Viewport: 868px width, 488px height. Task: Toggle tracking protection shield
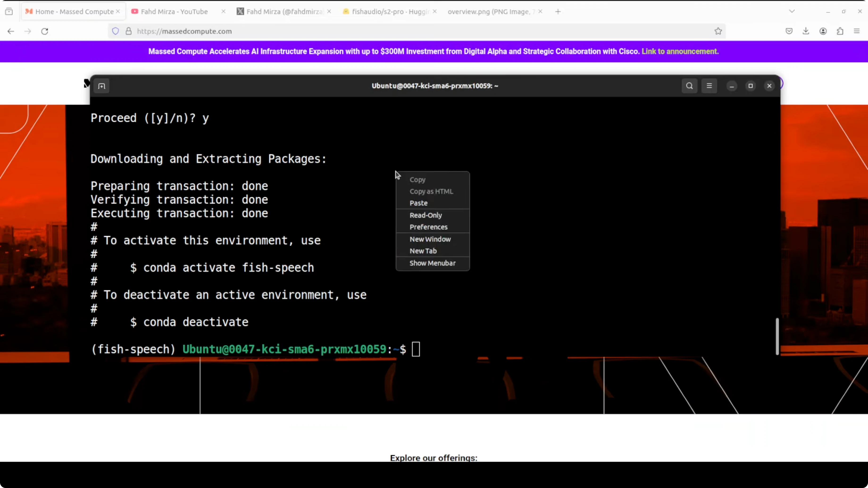(x=116, y=31)
